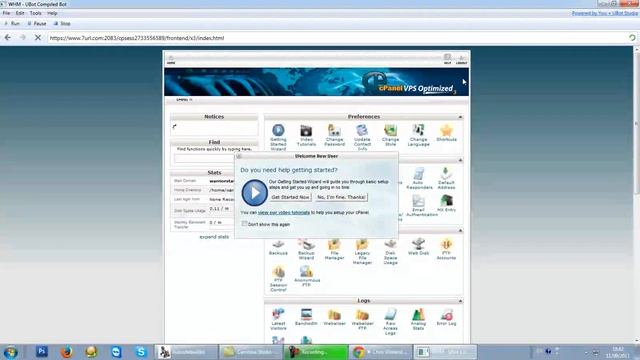The height and width of the screenshot is (360, 640).
Task: Stop page loading with the X button
Action: (38, 38)
